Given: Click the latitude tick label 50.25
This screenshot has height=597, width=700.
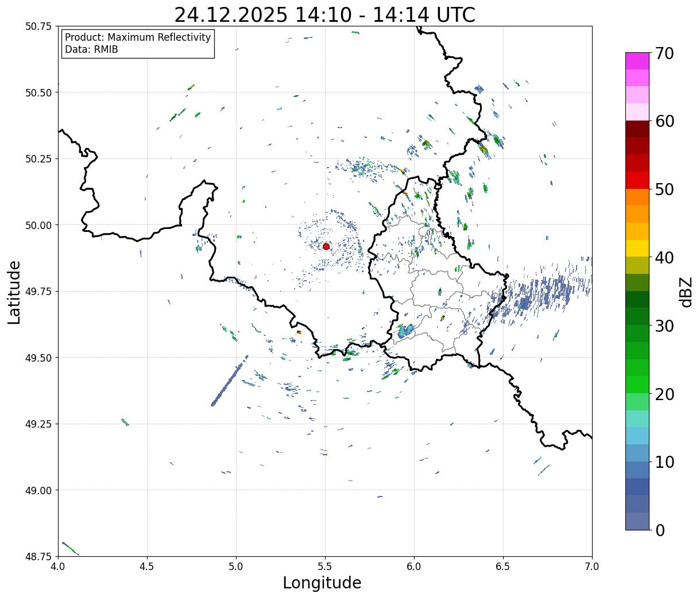Looking at the screenshot, I should coord(38,159).
